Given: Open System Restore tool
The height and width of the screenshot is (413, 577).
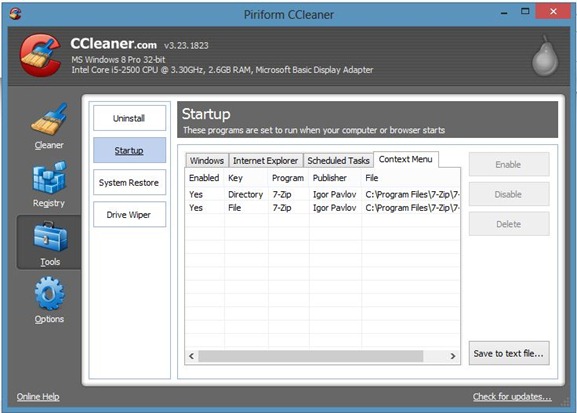Looking at the screenshot, I should pyautogui.click(x=130, y=182).
